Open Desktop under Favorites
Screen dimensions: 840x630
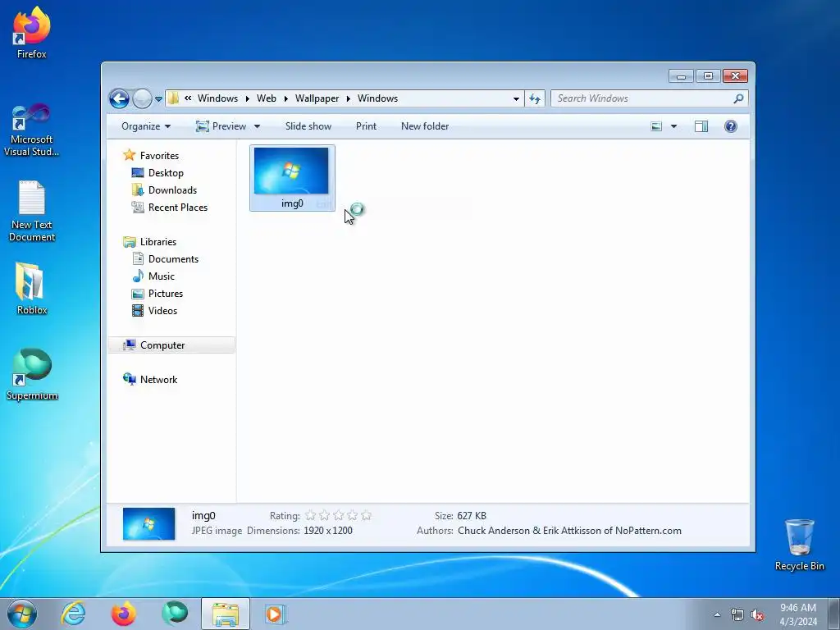click(166, 173)
